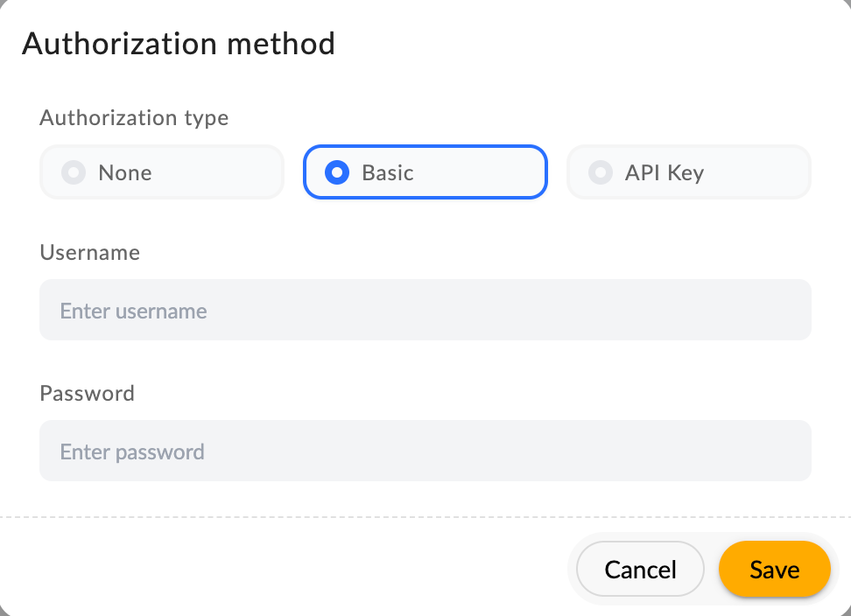This screenshot has width=851, height=616.
Task: Click the orange Save button
Action: 774,569
